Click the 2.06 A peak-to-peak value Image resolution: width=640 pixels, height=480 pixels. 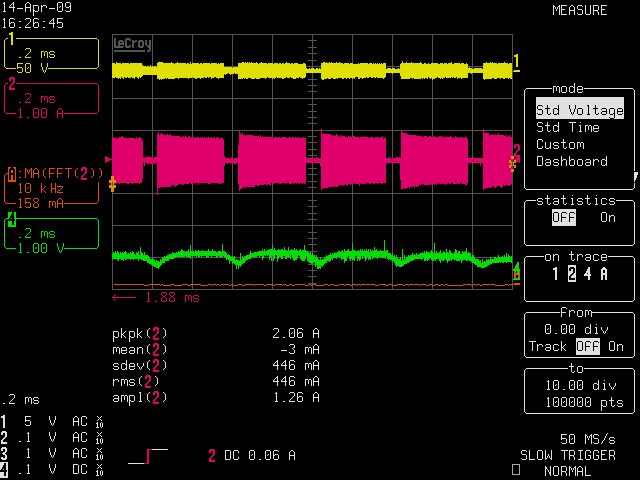click(296, 333)
